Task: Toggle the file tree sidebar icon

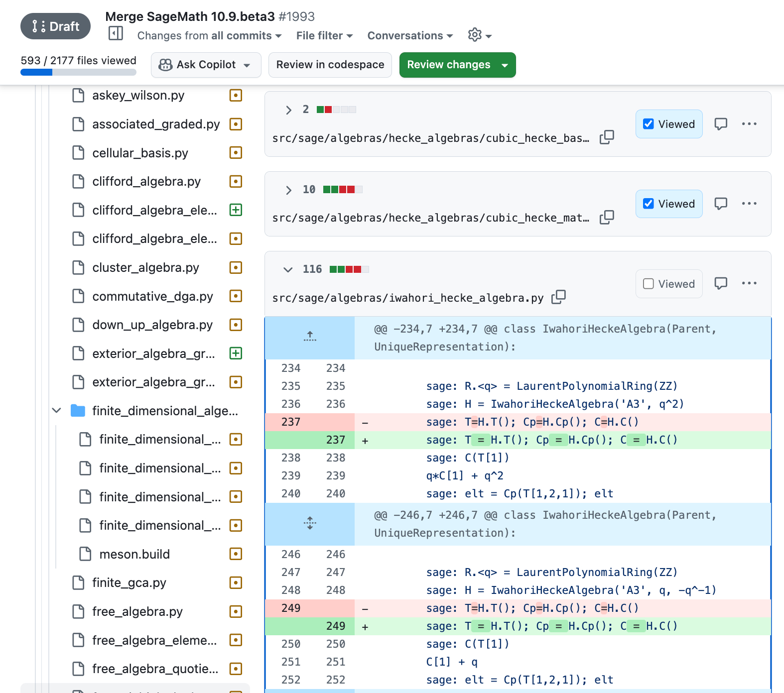Action: tap(116, 34)
